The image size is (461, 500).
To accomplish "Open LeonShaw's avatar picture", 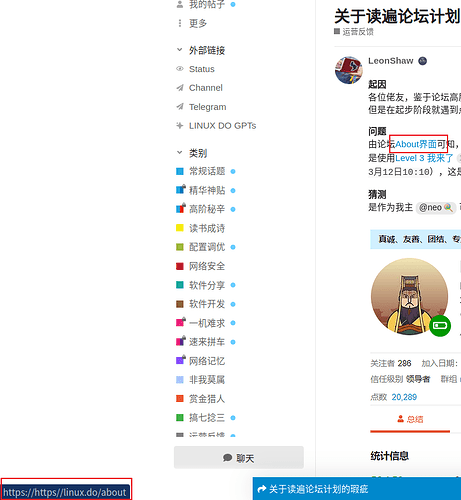I will point(349,70).
